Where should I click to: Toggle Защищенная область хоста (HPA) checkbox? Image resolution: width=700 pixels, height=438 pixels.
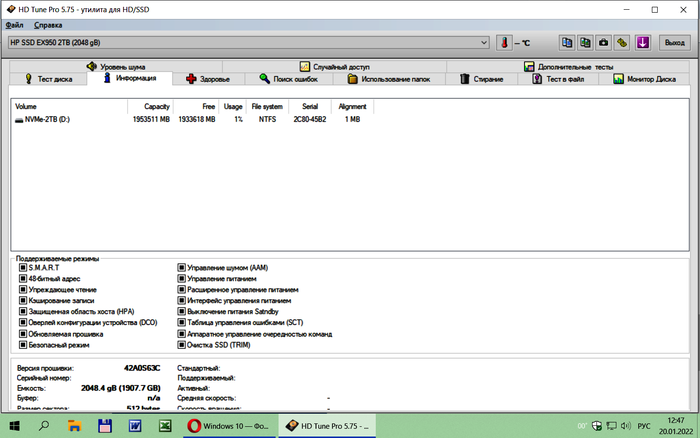pyautogui.click(x=23, y=311)
